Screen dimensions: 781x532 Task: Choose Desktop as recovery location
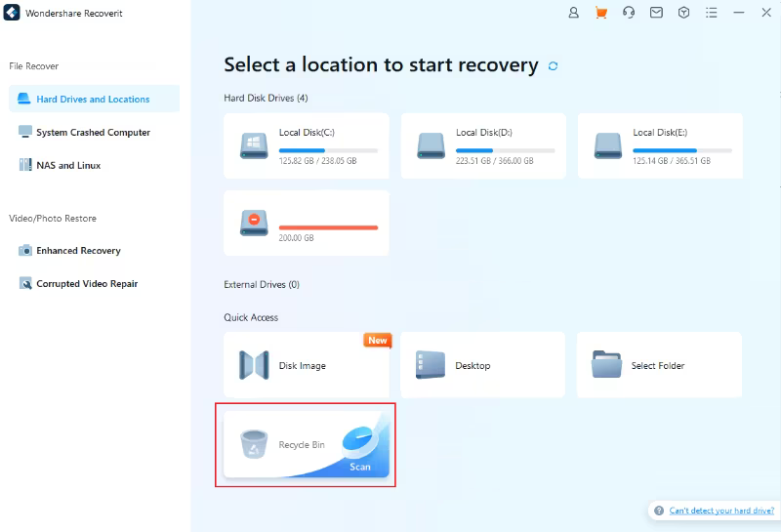[x=482, y=365]
